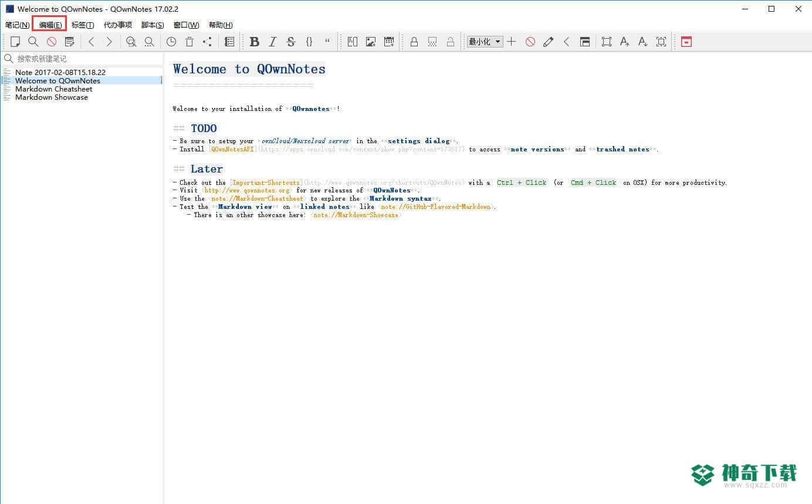
Task: Click the share note icon
Action: coord(207,42)
